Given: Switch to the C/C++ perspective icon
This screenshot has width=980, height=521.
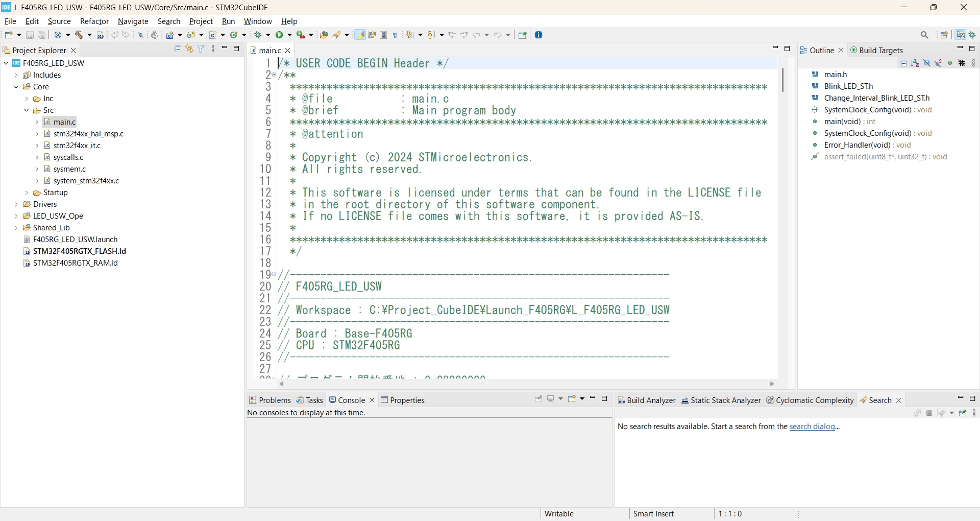Looking at the screenshot, I should point(961,35).
